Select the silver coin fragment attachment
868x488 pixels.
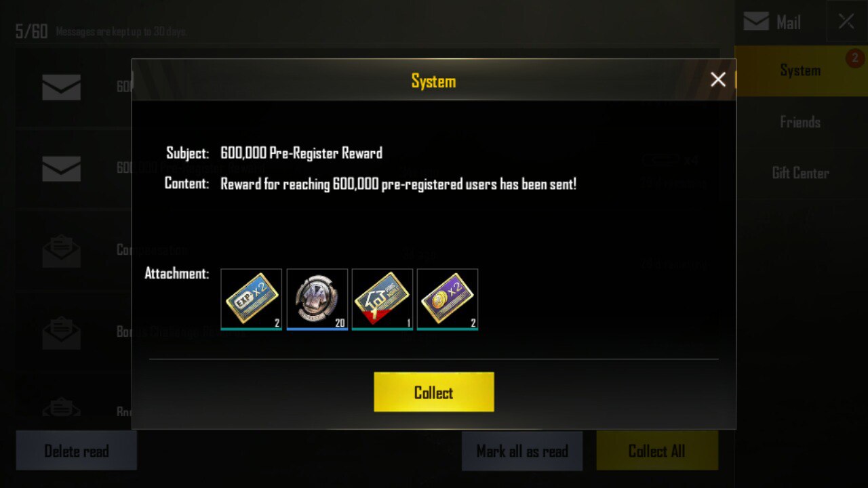[317, 299]
